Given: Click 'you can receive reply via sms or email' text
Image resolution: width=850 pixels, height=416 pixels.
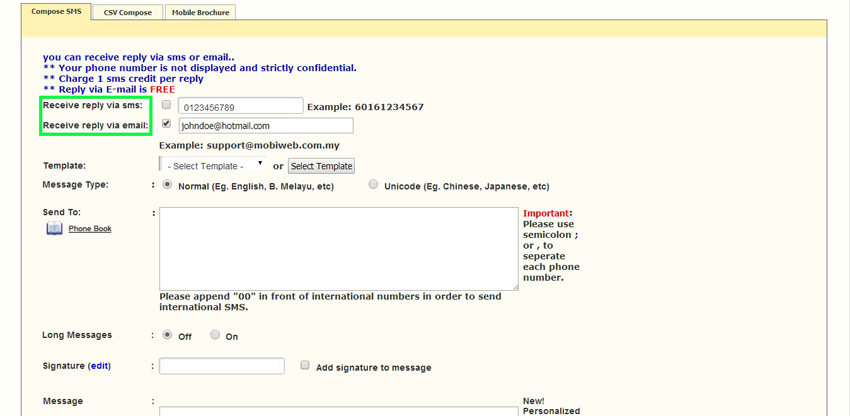Looking at the screenshot, I should click(139, 57).
